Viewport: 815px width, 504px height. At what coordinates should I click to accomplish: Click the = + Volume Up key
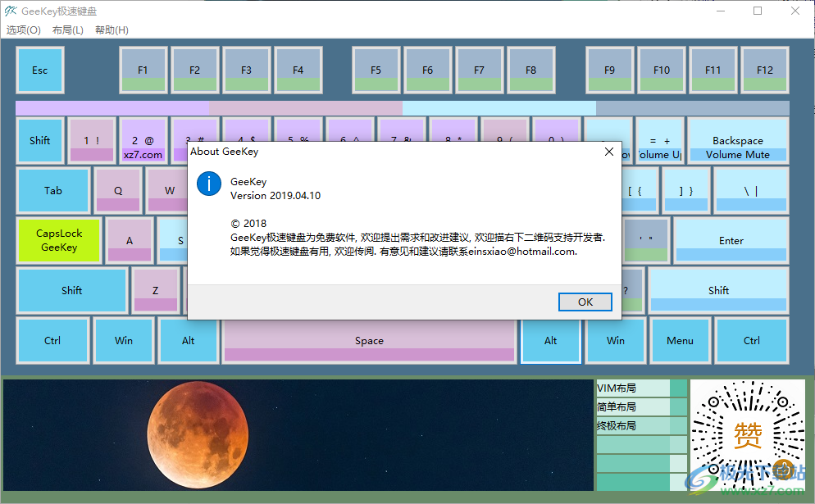[x=659, y=140]
